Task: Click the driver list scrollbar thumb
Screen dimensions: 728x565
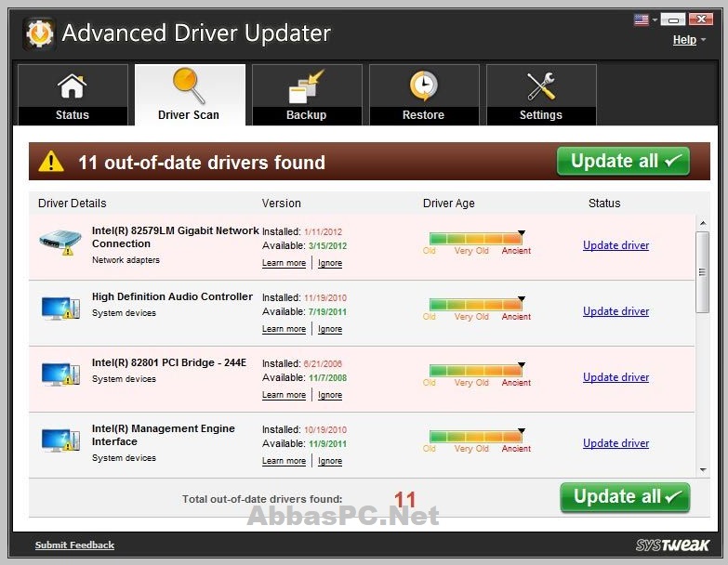Action: (x=703, y=272)
